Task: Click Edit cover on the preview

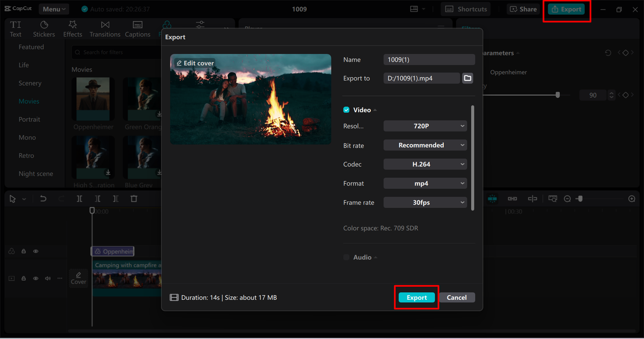Action: 195,63
